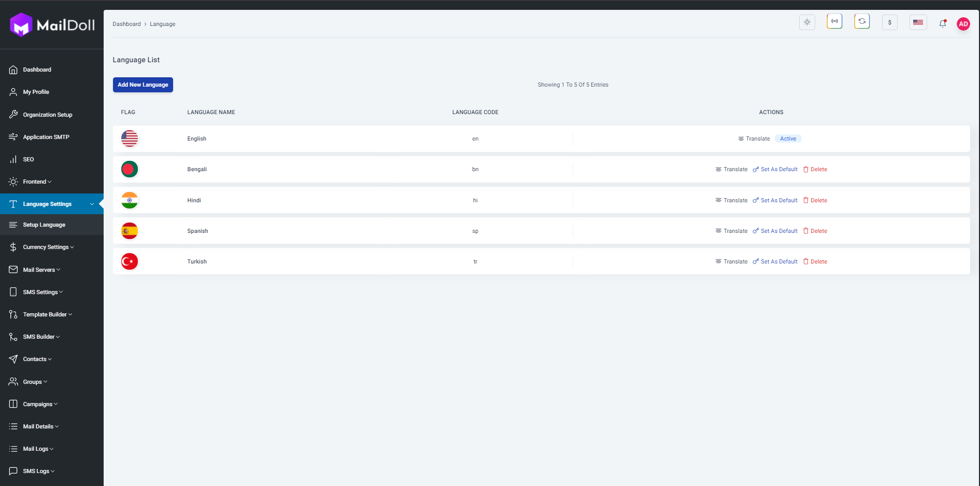Screen dimensions: 980x486
Task: Click Dashboard in the breadcrumb
Action: pos(126,24)
